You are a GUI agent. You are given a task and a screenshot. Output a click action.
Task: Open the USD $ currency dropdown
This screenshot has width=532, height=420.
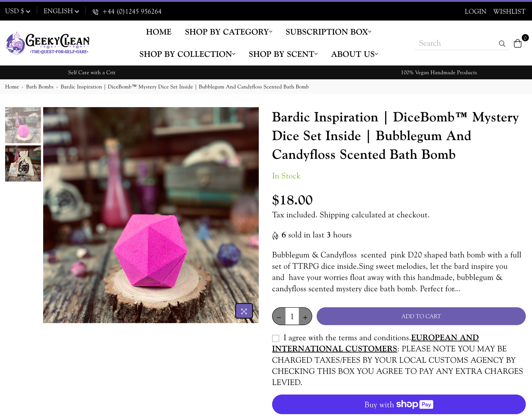tap(18, 11)
